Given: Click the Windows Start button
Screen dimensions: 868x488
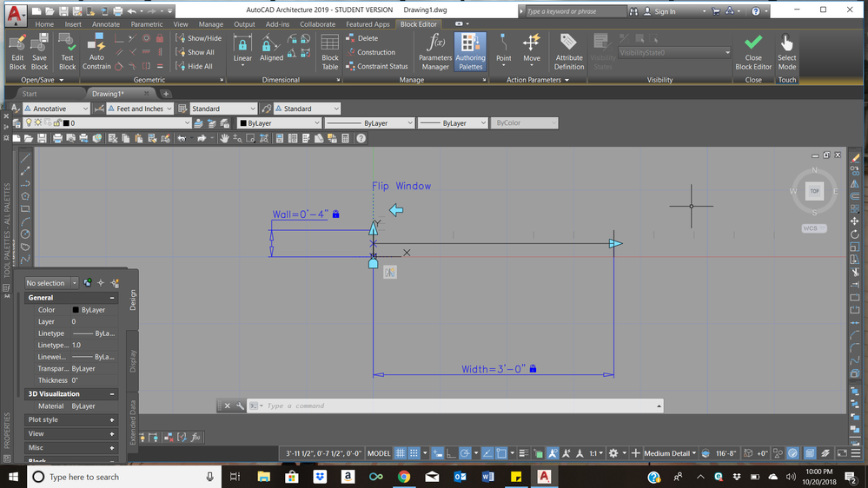Looking at the screenshot, I should 13,477.
